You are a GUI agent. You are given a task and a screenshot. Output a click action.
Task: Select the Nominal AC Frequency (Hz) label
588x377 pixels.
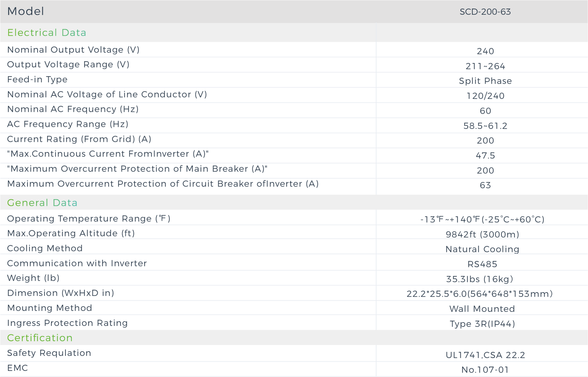[x=73, y=109]
